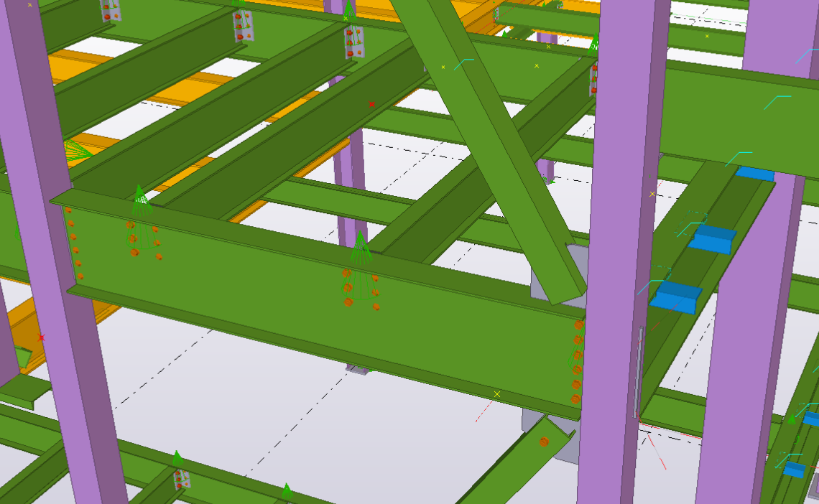This screenshot has height=504, width=819.
Task: Select the lower-right green diagonal brace
Action: pos(514,462)
